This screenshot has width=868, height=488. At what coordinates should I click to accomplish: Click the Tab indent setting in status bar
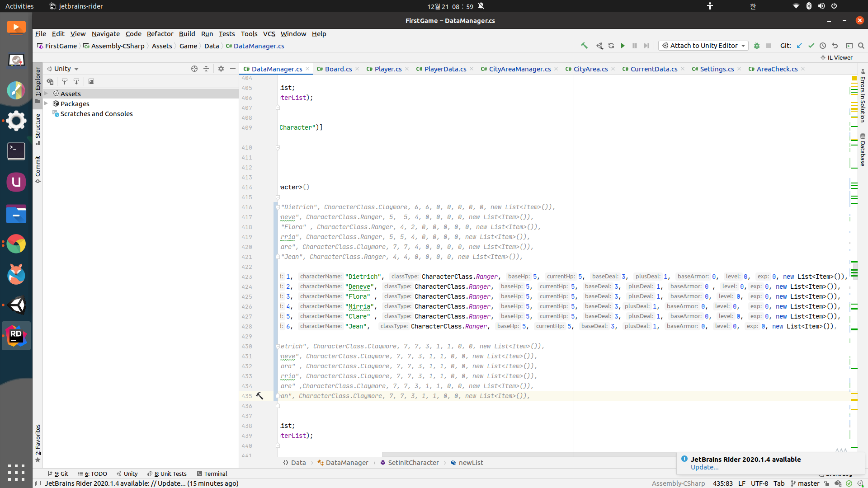779,483
